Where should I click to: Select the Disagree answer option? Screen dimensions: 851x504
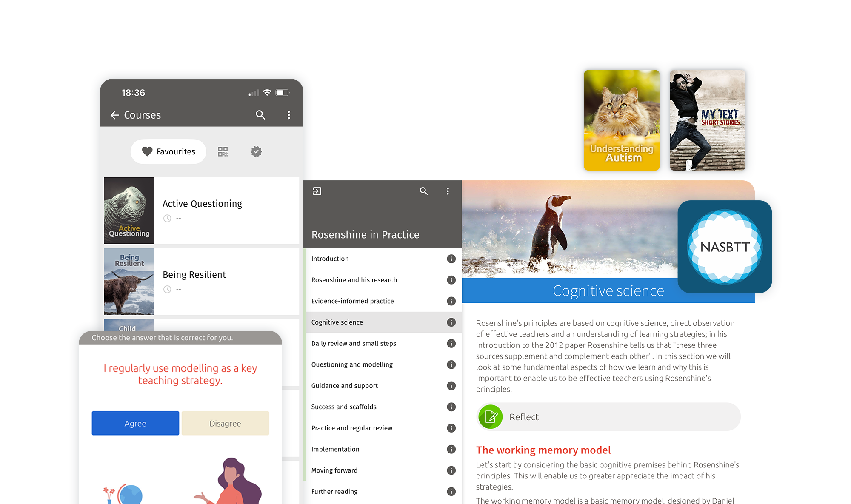coord(225,423)
